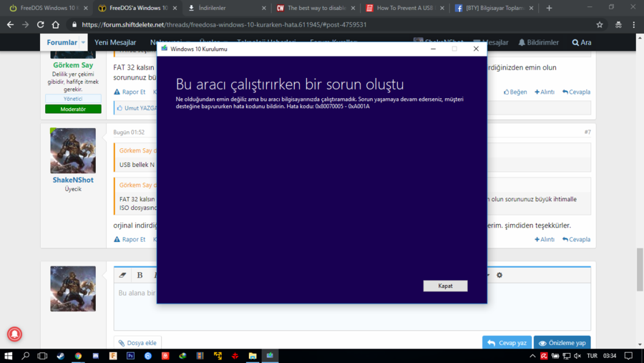Open Steam from the taskbar
This screenshot has width=644, height=363.
point(60,356)
